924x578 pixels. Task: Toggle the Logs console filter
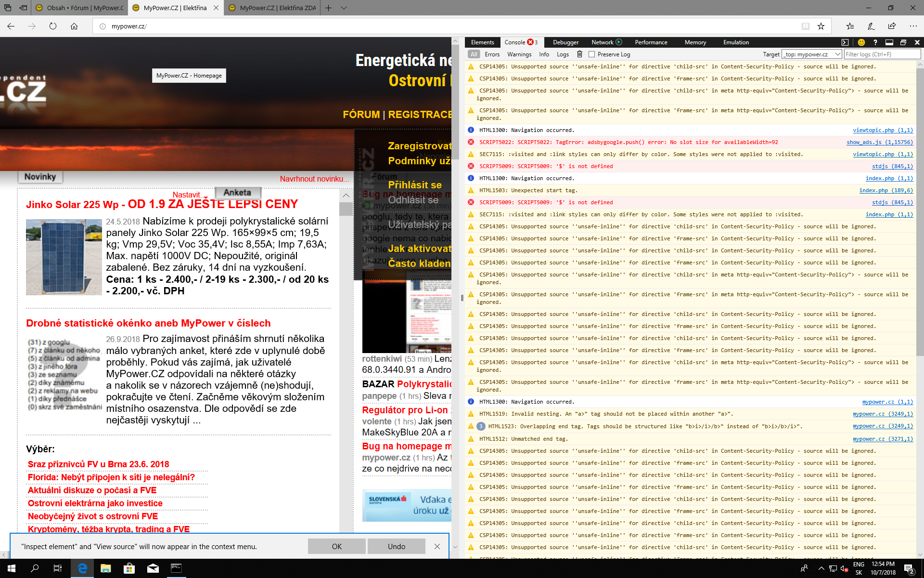coord(563,54)
